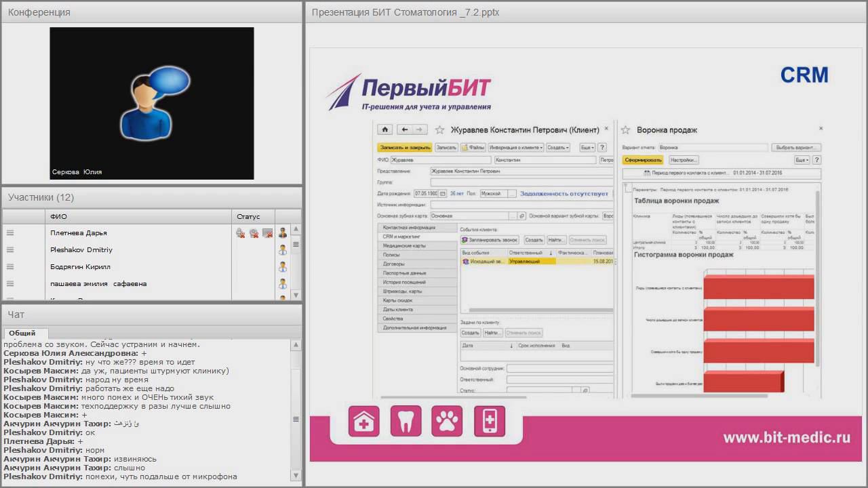
Task: Click presenter avatar icon for Плетнева Дарья
Action: (x=283, y=232)
